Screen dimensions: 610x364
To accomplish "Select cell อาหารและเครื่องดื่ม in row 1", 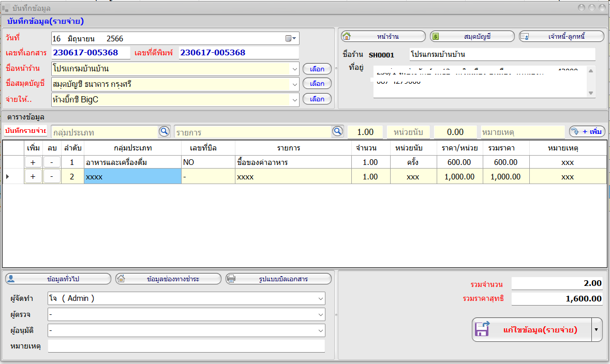I will coord(132,162).
